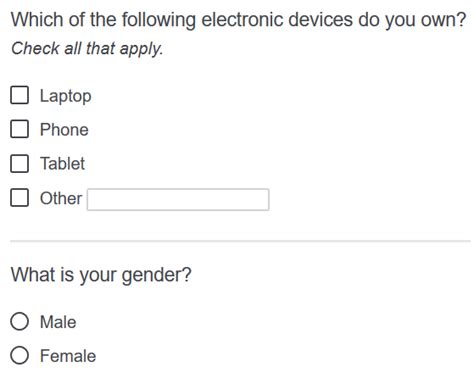The width and height of the screenshot is (474, 384).
Task: Click the Female label text
Action: (68, 356)
